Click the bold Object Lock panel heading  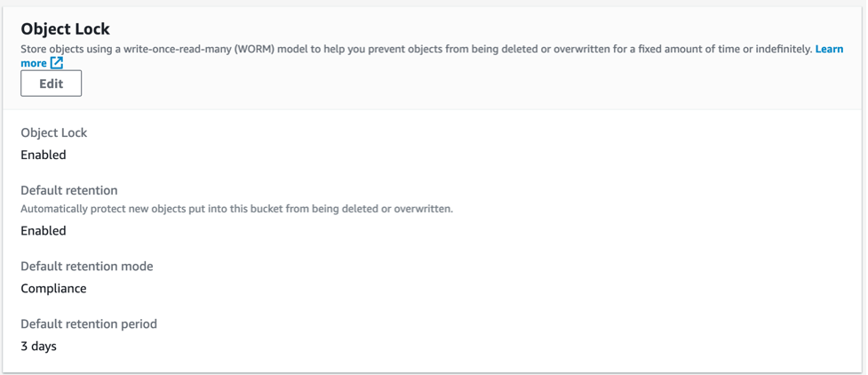[x=65, y=28]
